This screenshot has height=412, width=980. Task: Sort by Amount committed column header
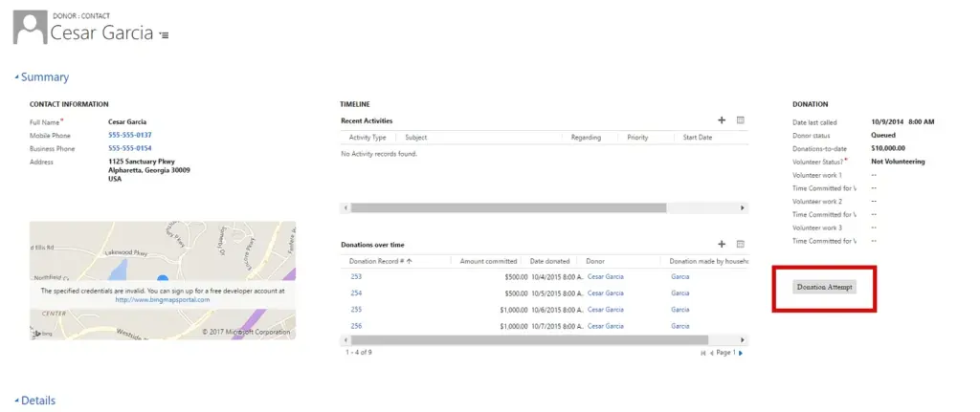point(488,261)
